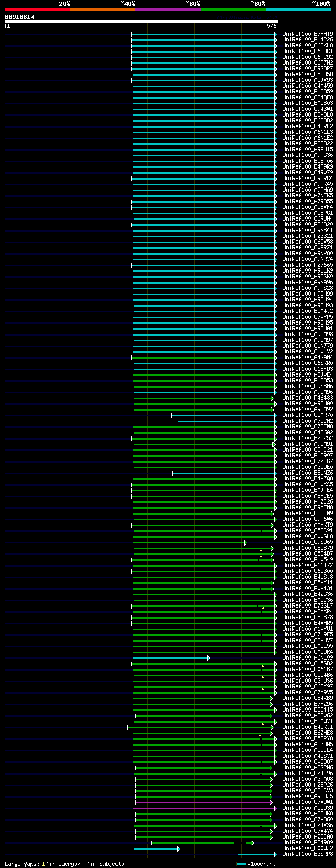The width and height of the screenshot is (336, 868).
Task: Open hit UniRef100_B7FHI9
Action: point(308,34)
